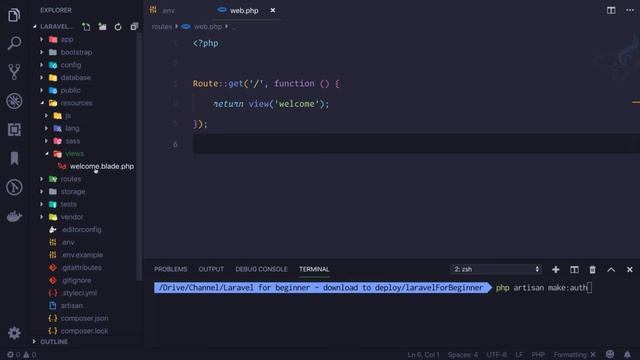Select the TERMINAL panel tab
The image size is (640, 360).
[x=314, y=269]
